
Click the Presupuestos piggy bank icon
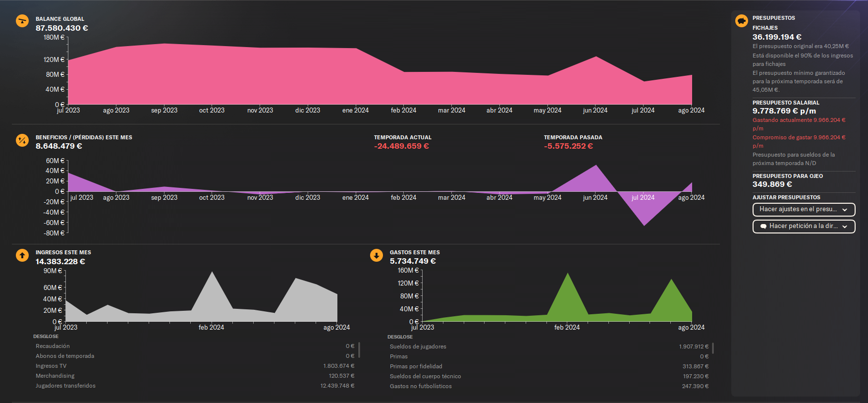tap(742, 21)
